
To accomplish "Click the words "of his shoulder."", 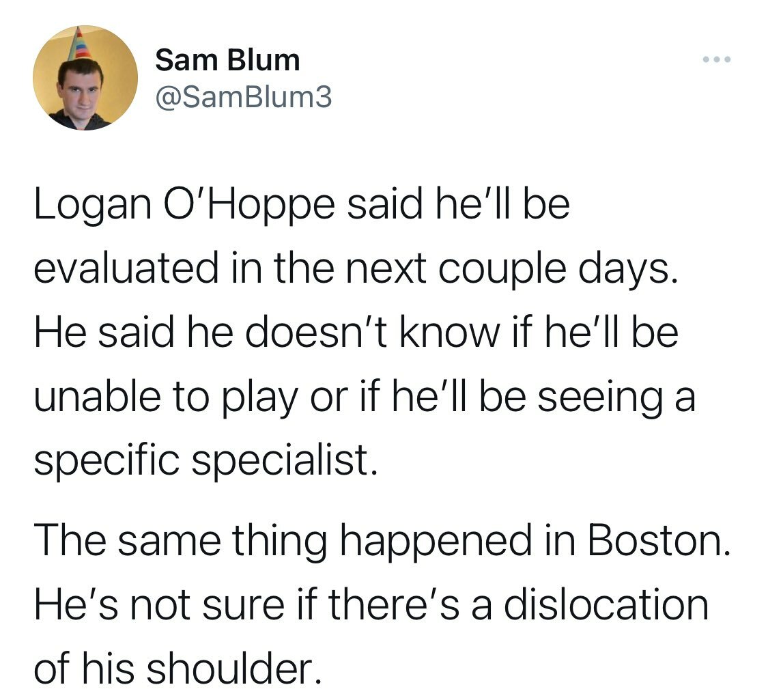I will coord(178,669).
